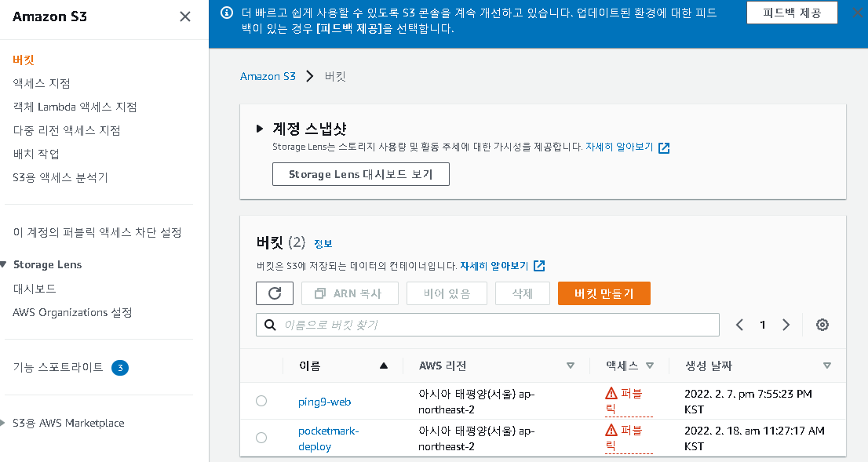Click Storage Lens 대시보드 보기 button
The image size is (868, 462).
click(x=361, y=174)
